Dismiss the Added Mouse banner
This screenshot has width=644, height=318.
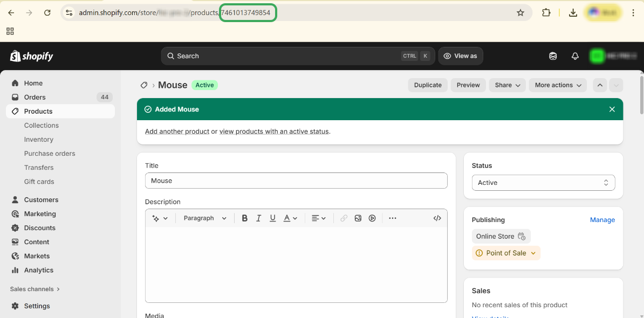[612, 109]
